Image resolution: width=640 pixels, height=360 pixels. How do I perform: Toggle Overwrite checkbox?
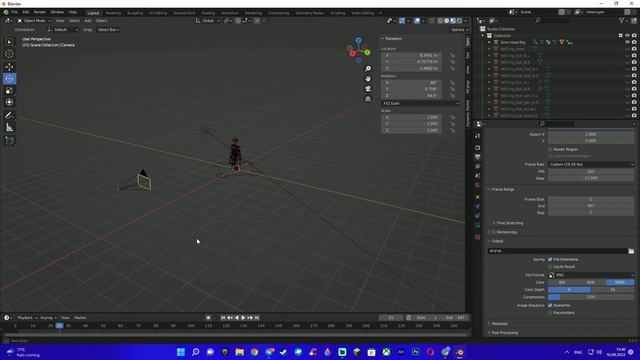pyautogui.click(x=550, y=305)
